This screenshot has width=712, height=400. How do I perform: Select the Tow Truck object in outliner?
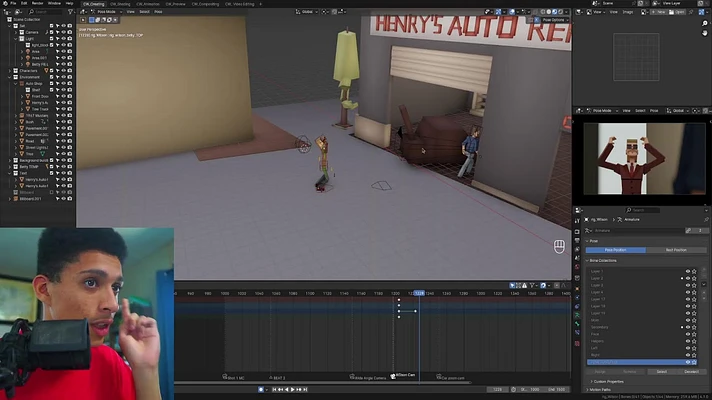[40, 109]
